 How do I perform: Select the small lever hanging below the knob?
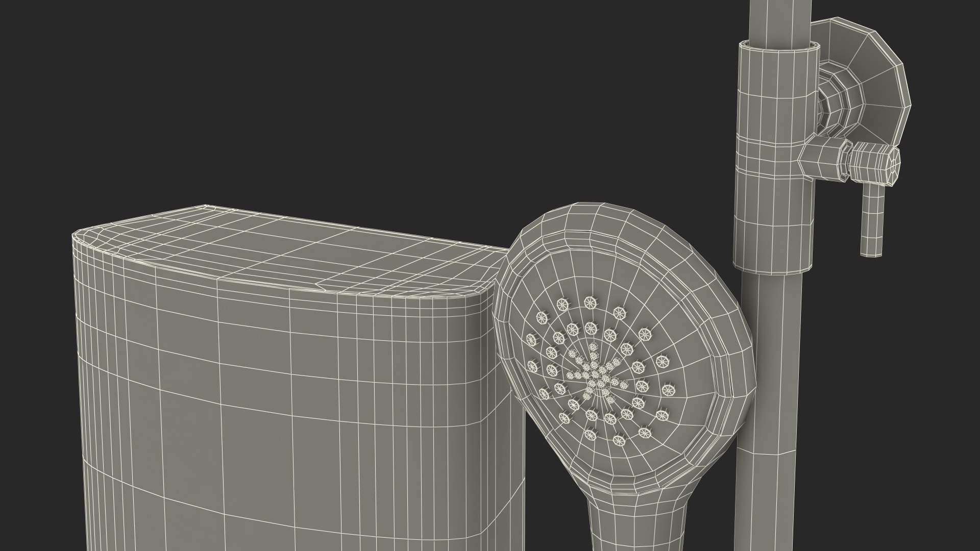click(x=871, y=219)
